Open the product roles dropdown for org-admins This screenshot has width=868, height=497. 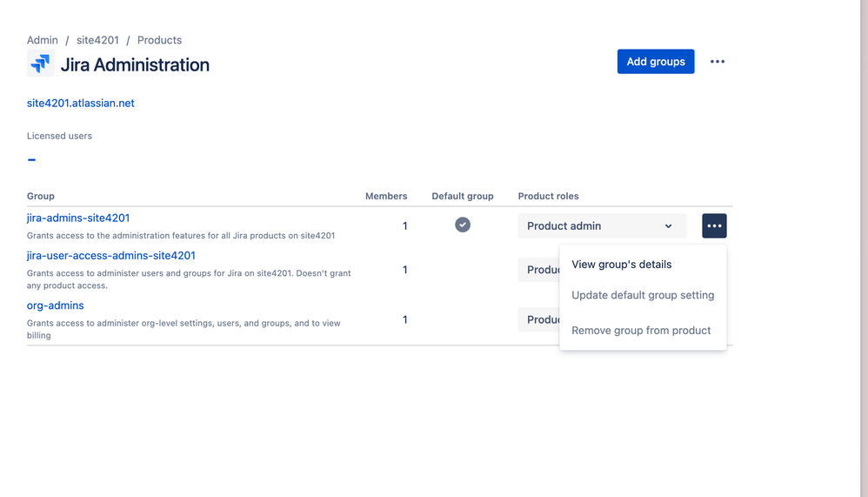tap(538, 319)
